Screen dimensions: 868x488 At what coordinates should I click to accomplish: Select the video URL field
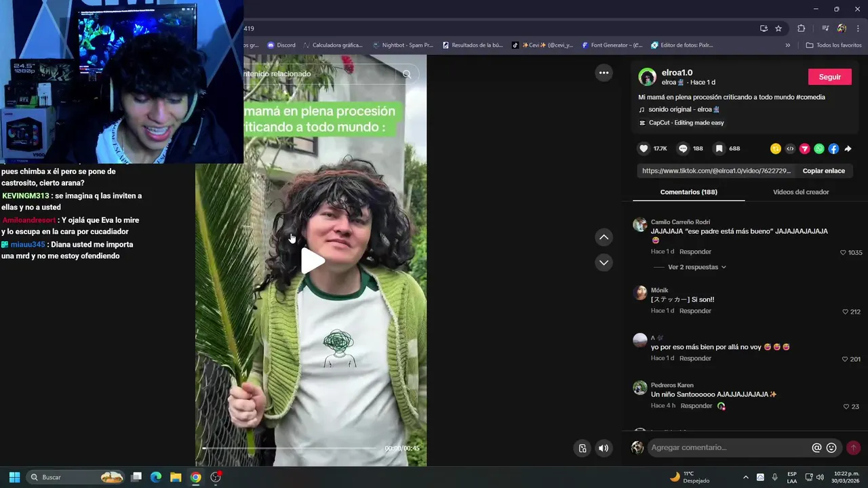tap(716, 171)
